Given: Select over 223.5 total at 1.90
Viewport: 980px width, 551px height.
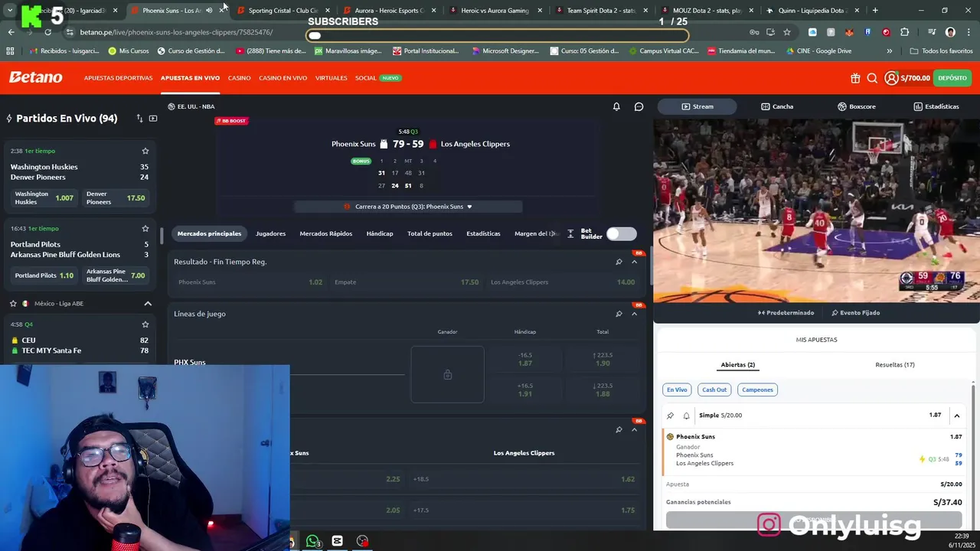Looking at the screenshot, I should tap(603, 359).
